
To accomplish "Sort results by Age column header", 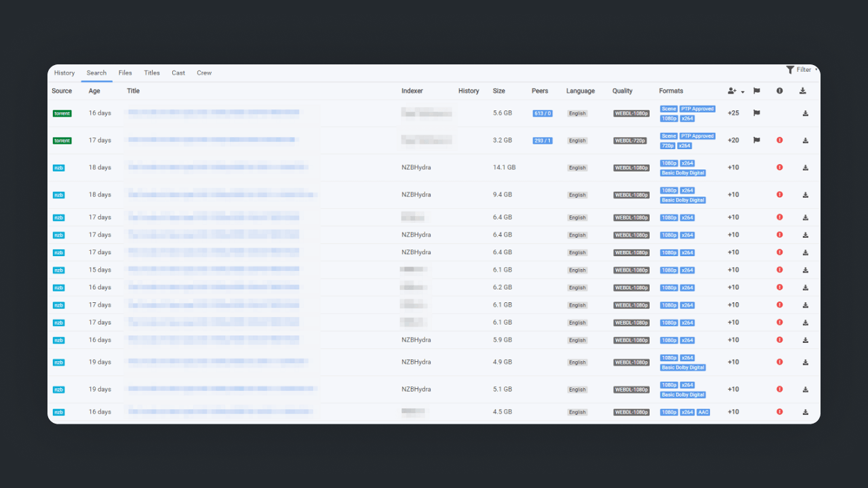I will (94, 91).
